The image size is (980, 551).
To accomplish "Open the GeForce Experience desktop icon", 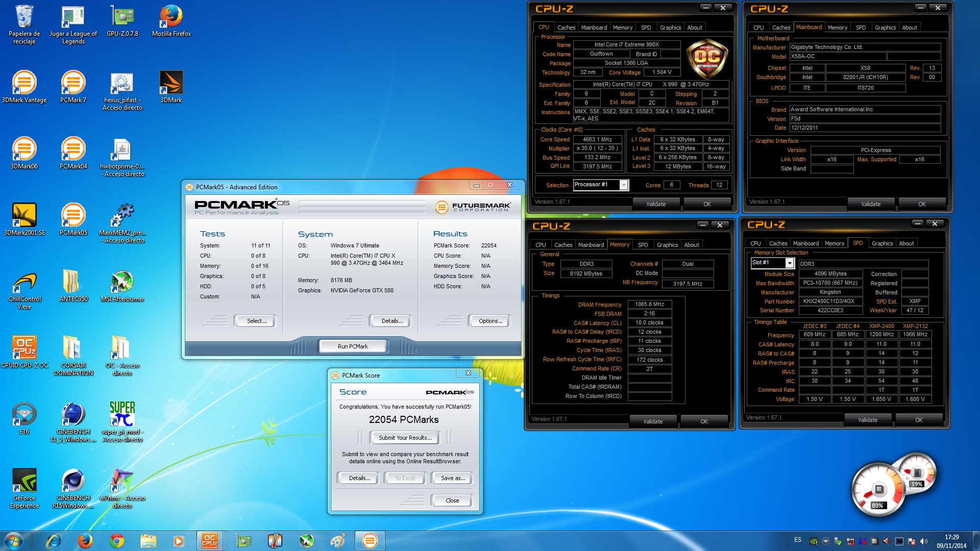I will click(x=24, y=489).
